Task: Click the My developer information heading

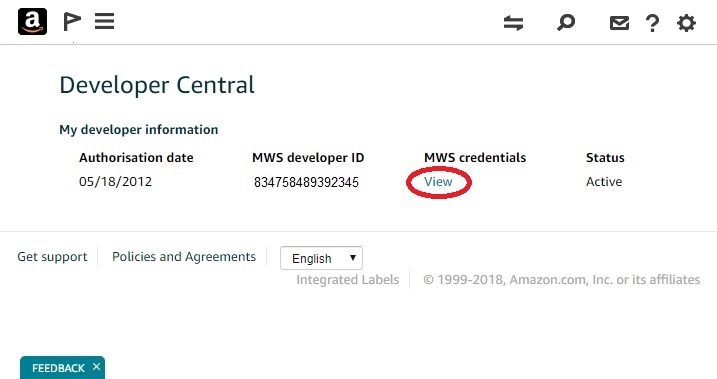Action: click(139, 130)
